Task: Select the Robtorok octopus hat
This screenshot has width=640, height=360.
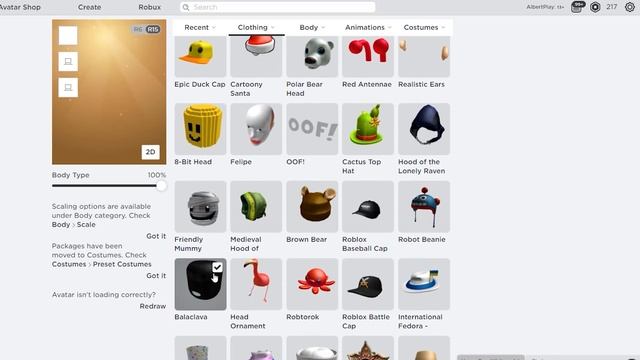Action: (312, 284)
